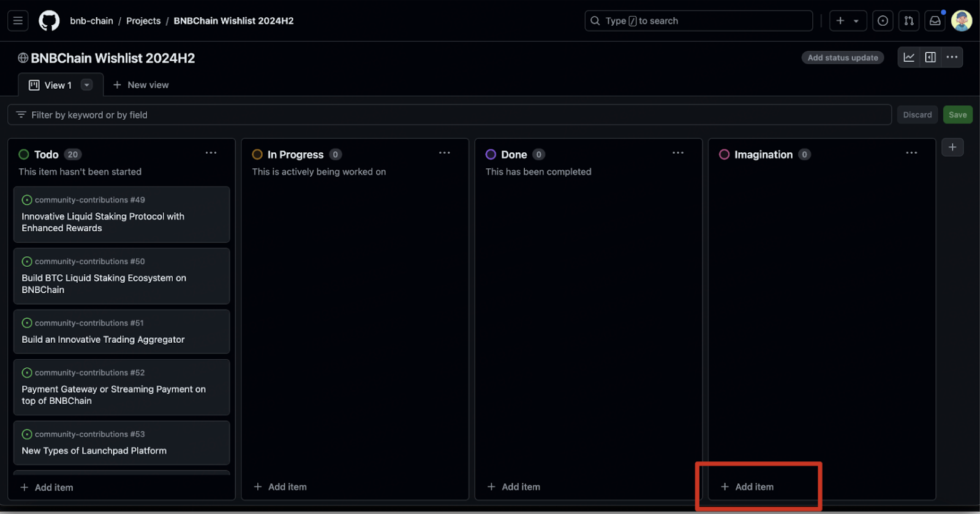Open Done column options menu
980x514 pixels.
pyautogui.click(x=678, y=153)
